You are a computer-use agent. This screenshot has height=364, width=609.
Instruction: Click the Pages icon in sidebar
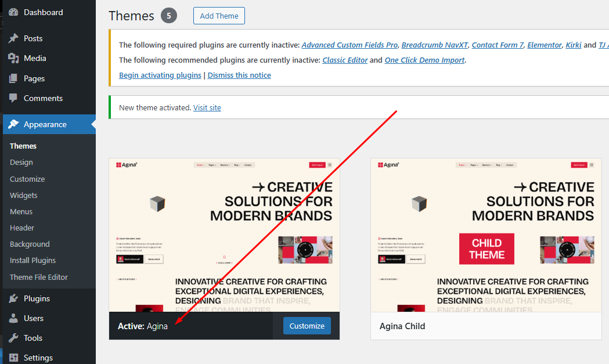13,78
